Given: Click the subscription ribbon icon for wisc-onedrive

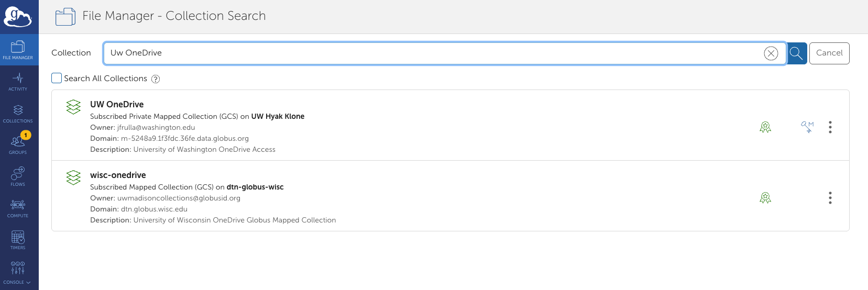Looking at the screenshot, I should [x=765, y=198].
